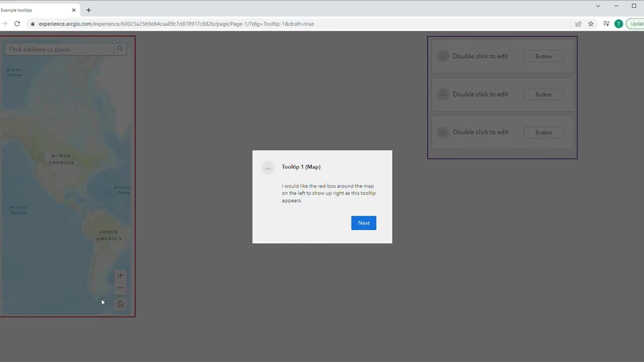
Task: Zoom out on the map
Action: 120,288
